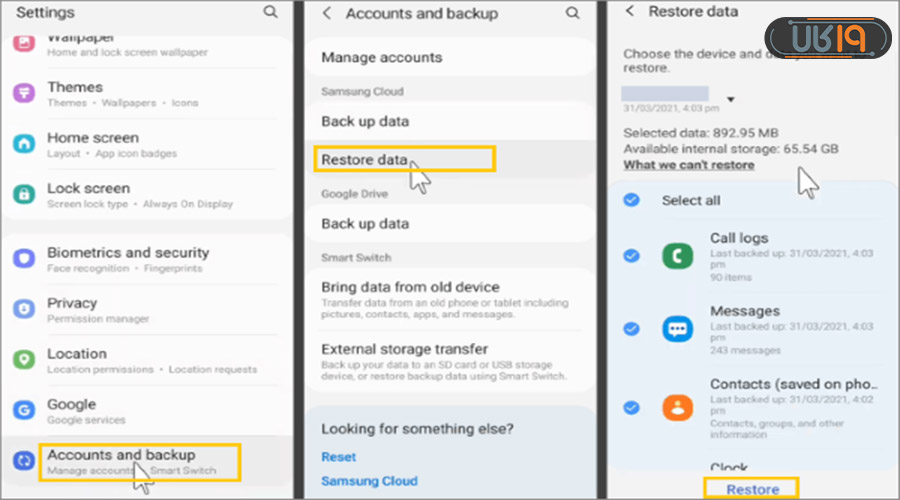Screen dimensions: 900x500
Task: Uncheck Contacts saved on phone checkbox
Action: click(x=631, y=407)
